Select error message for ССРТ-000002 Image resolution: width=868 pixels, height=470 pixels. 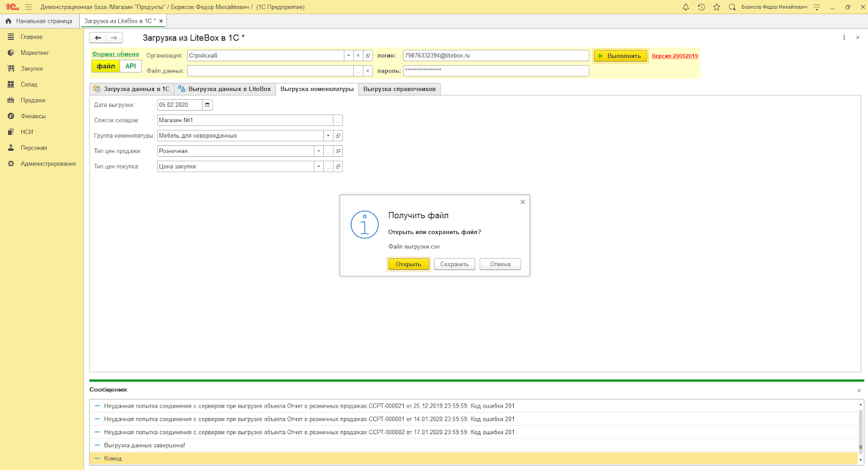474,433
